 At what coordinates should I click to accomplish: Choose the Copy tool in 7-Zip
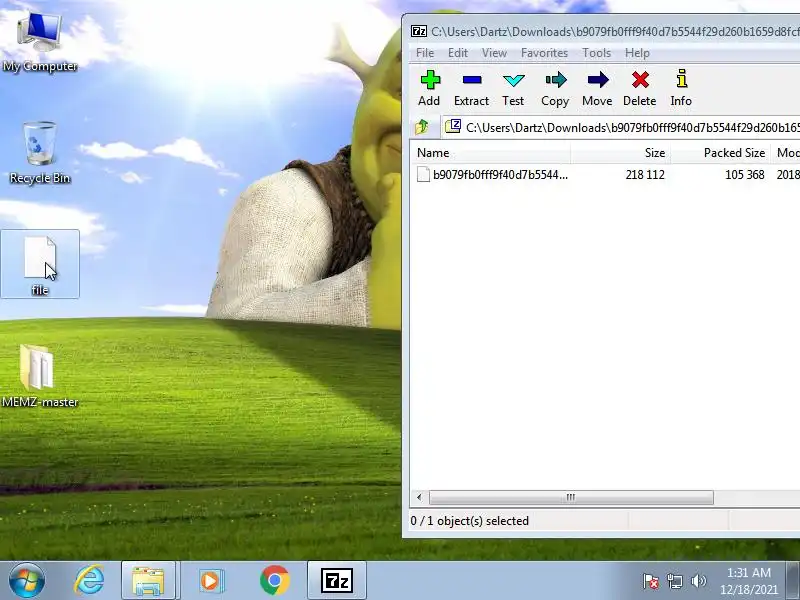coord(555,88)
